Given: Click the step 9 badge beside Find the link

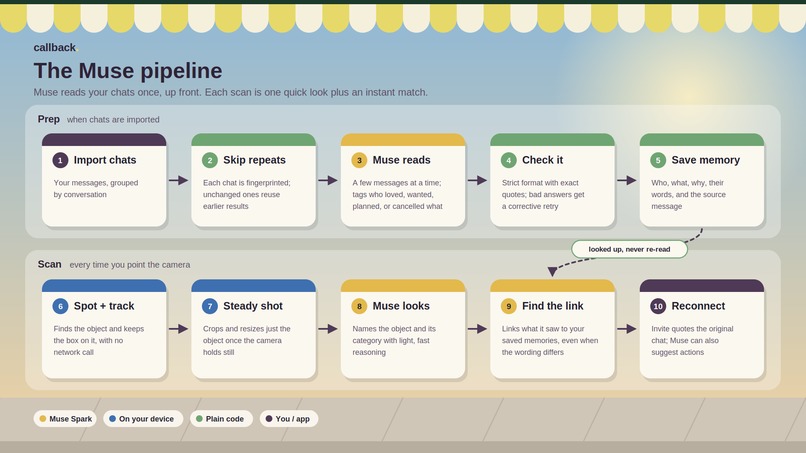Looking at the screenshot, I should [x=509, y=306].
